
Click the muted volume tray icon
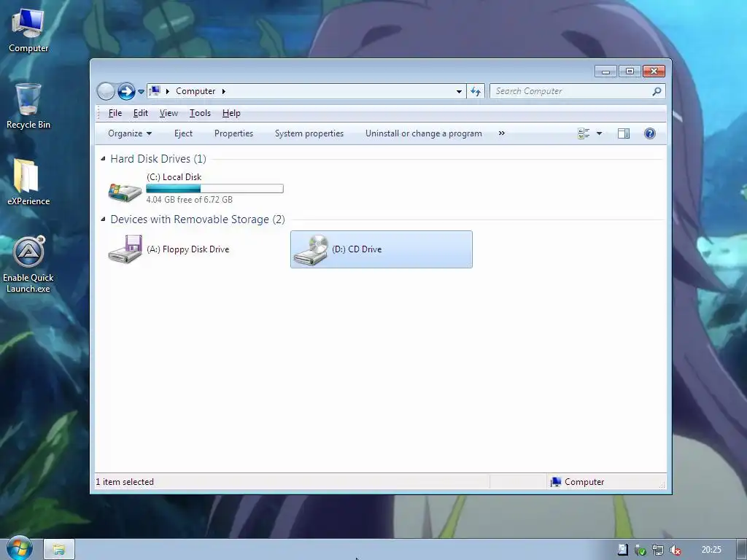[x=675, y=550]
